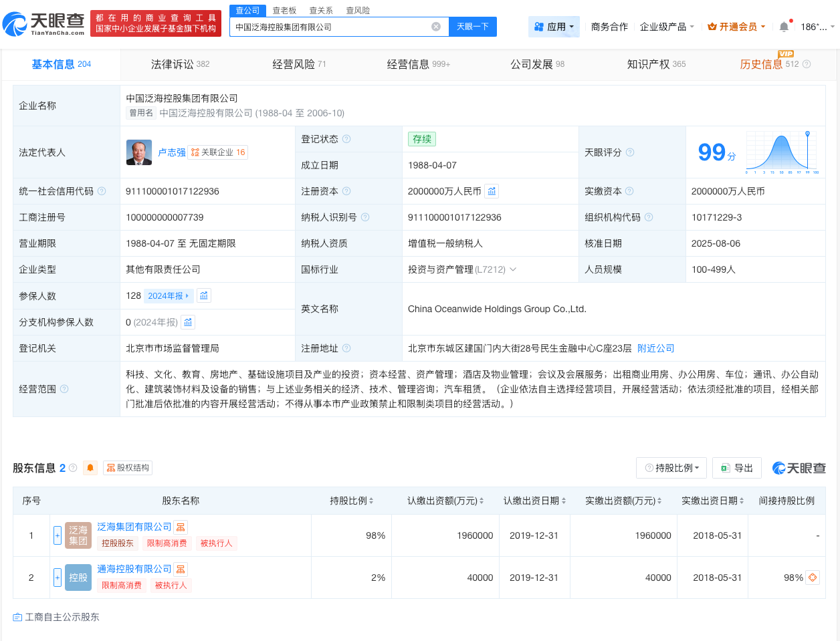Open the 2024年报 year selector
The width and height of the screenshot is (840, 641).
click(169, 295)
